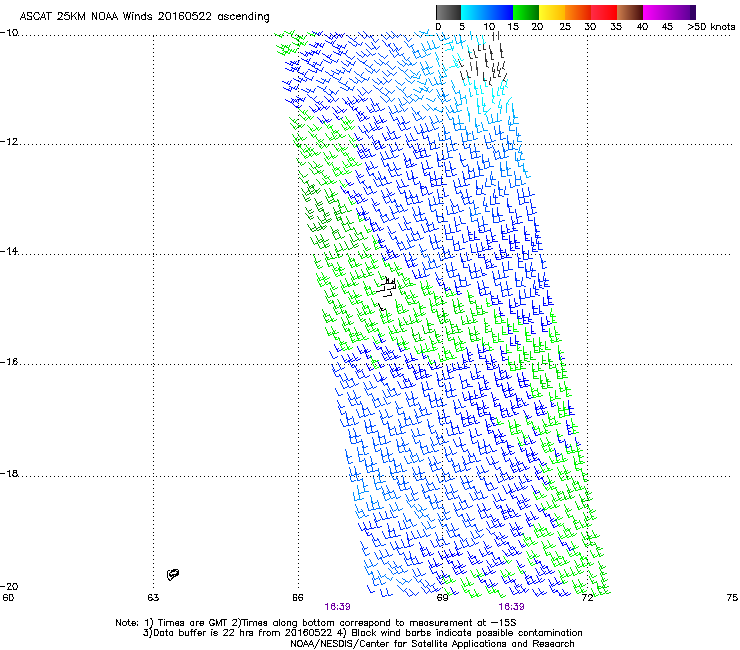Click the '>50 knots' legend label
740x650 pixels.
click(711, 27)
